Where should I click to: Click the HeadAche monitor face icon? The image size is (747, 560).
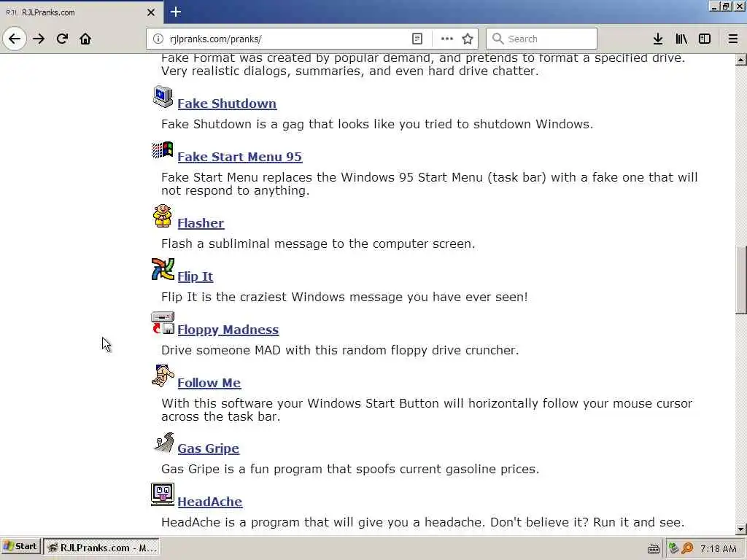point(163,494)
